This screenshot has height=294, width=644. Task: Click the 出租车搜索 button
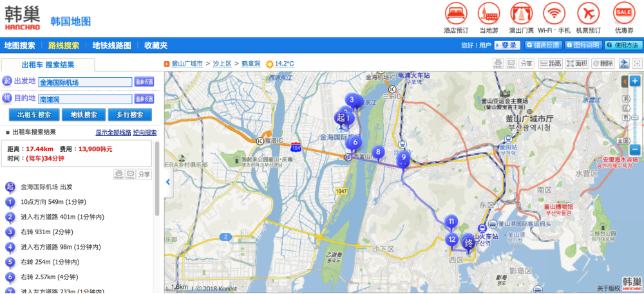(34, 115)
